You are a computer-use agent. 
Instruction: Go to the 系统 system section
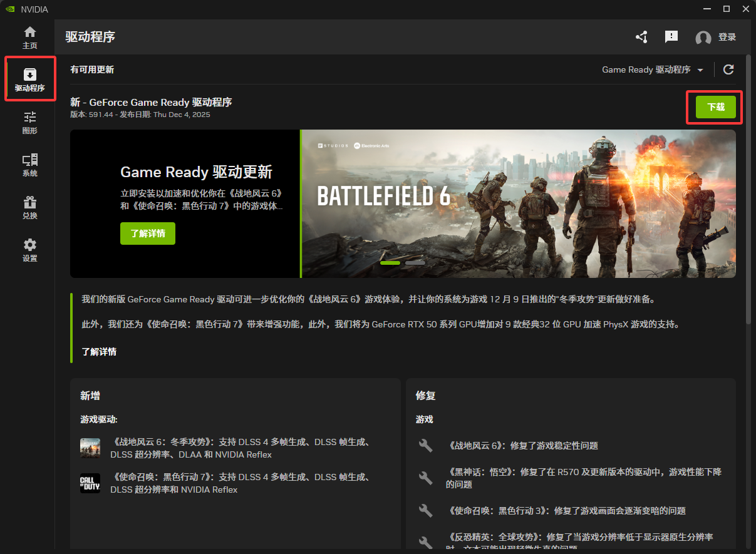click(29, 165)
